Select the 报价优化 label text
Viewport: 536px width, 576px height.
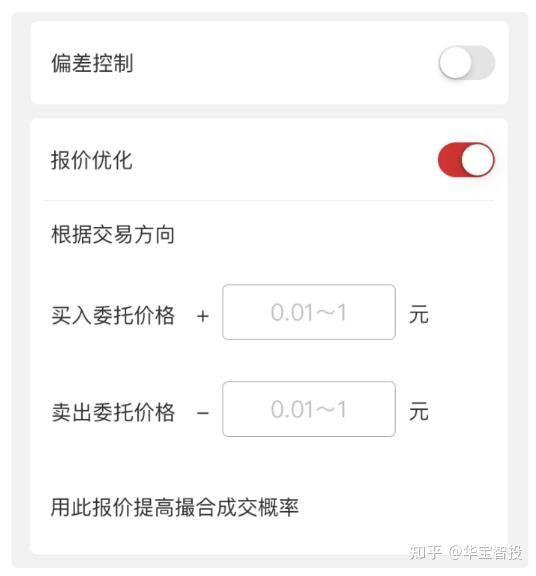click(x=92, y=160)
